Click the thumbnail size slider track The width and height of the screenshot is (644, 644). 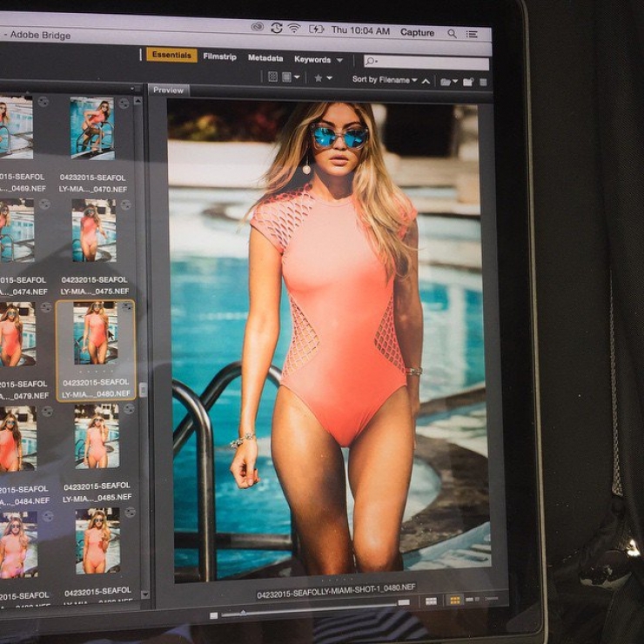pos(310,610)
